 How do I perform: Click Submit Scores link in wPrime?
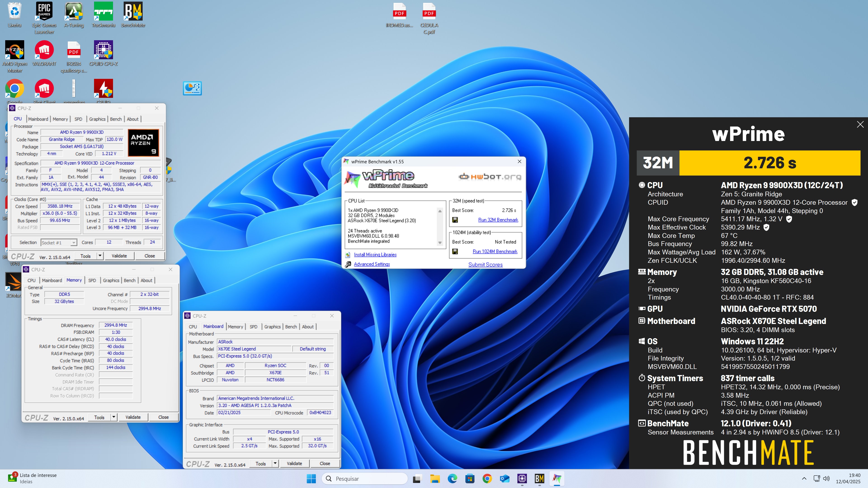pos(485,265)
